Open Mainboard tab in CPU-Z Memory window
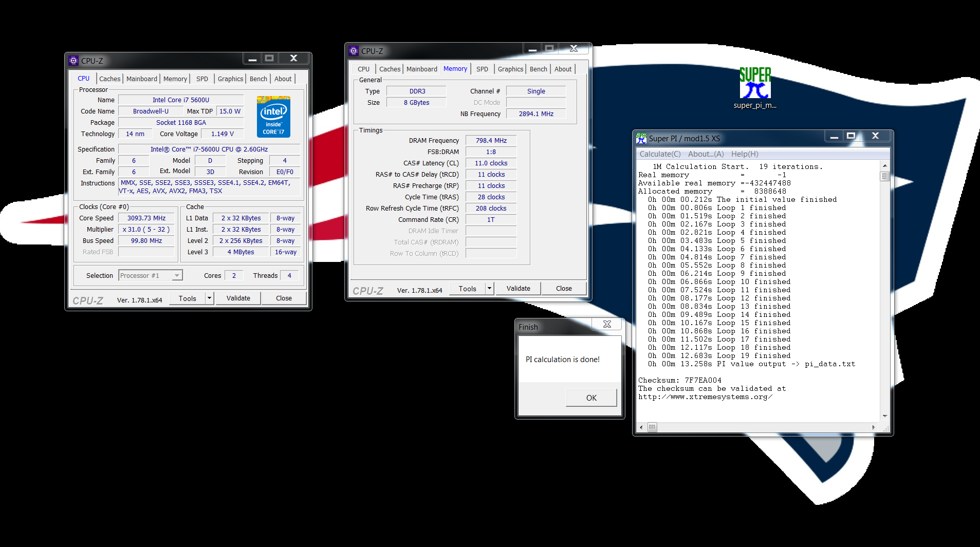Viewport: 980px width, 547px height. click(x=421, y=69)
